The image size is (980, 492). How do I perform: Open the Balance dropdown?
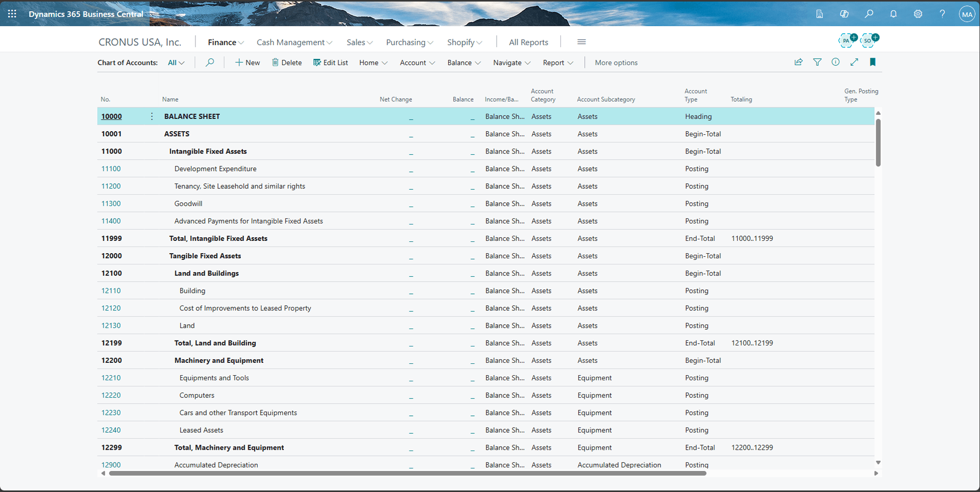463,62
